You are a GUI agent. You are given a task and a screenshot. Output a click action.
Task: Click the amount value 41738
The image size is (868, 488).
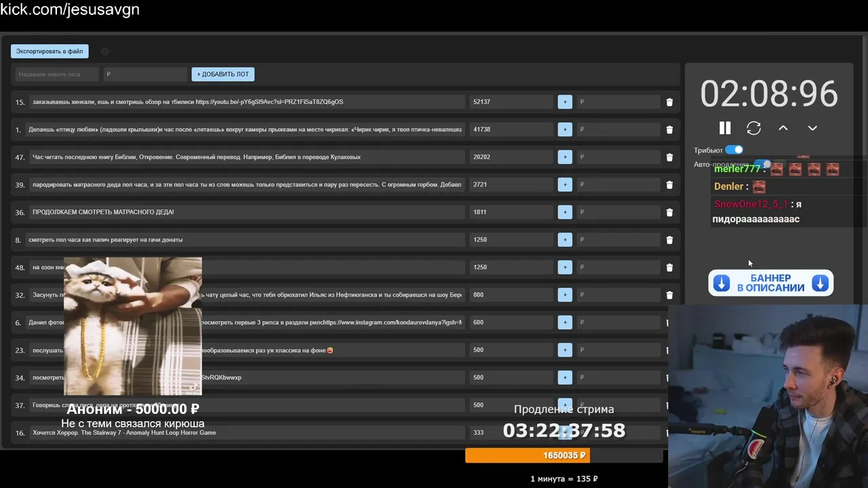coord(481,129)
